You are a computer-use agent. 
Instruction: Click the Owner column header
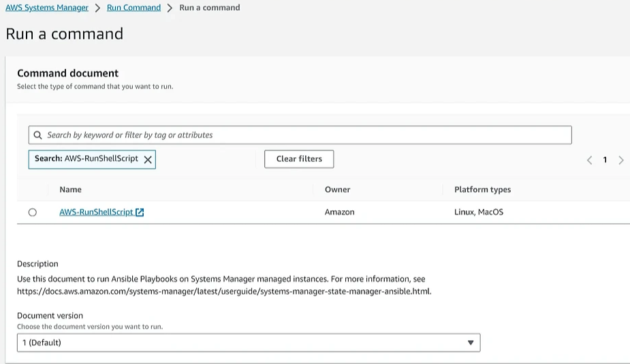tap(338, 189)
